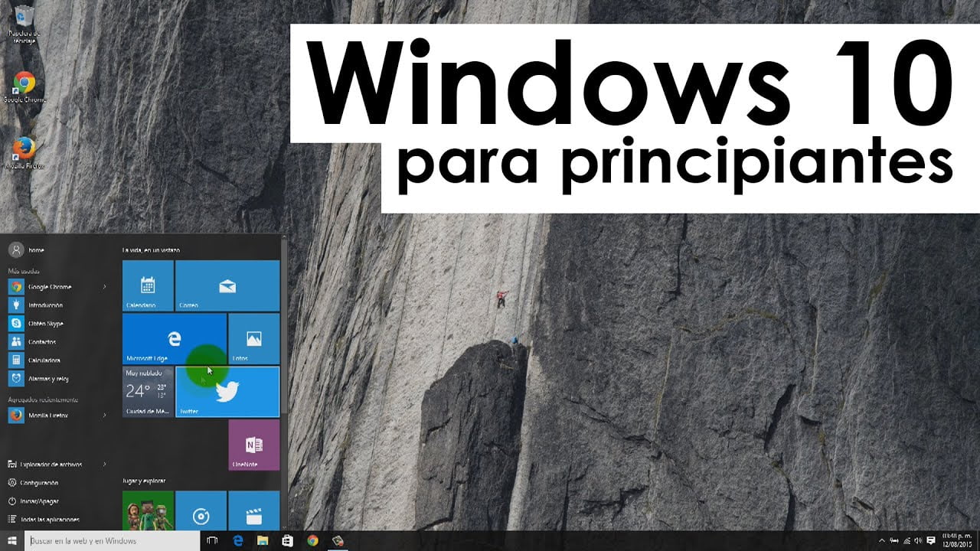Click the 'La vida, en un vistazo' group header
Screen dimensions: 980x551
coord(152,250)
